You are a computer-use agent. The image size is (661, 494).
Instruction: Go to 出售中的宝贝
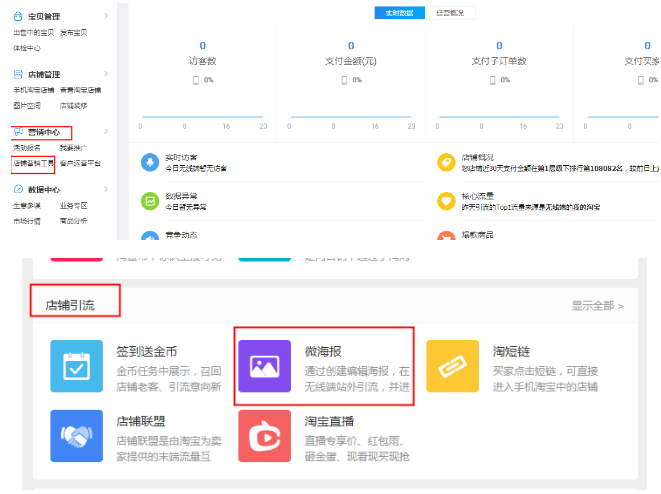(34, 32)
